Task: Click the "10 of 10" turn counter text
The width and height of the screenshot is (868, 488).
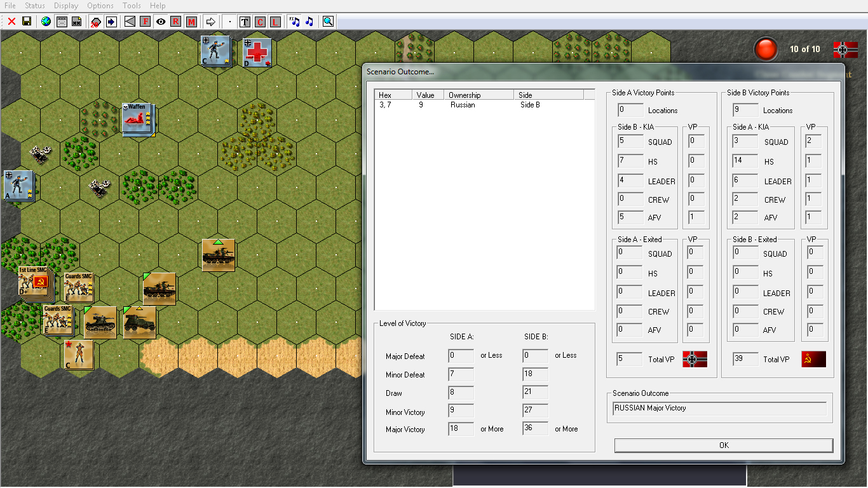Action: point(804,49)
